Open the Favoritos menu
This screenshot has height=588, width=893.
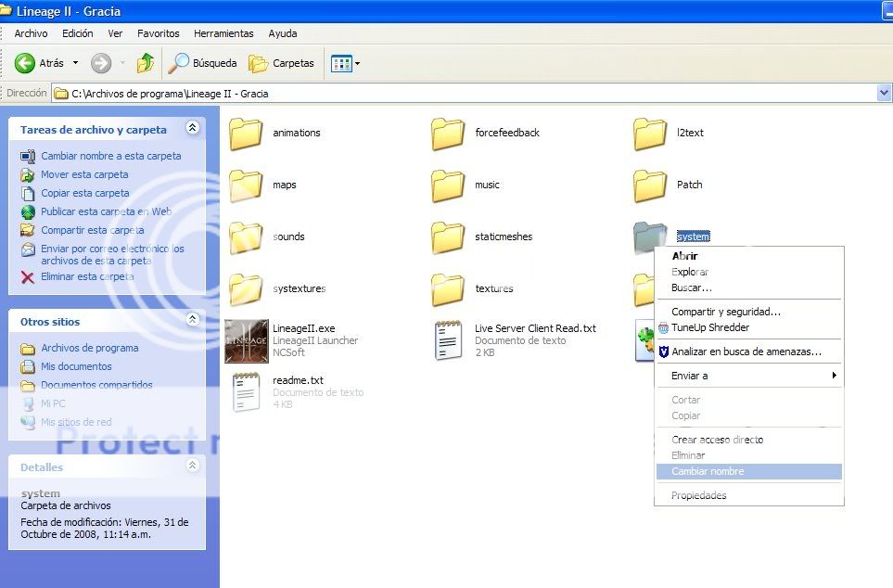[x=159, y=33]
